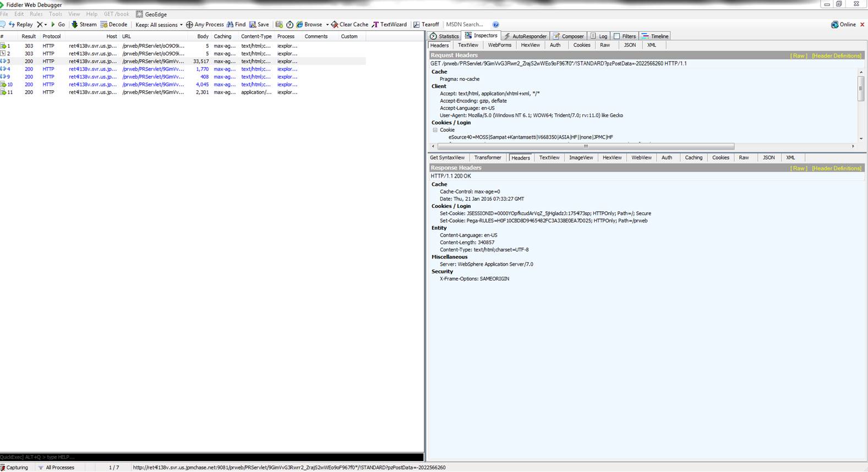Toggle the Decode option in toolbar
868x472 pixels.
114,25
